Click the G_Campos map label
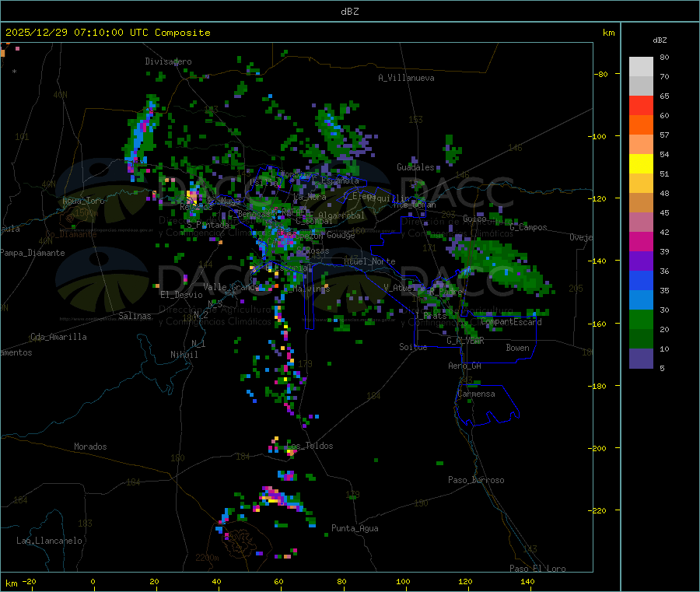 pyautogui.click(x=529, y=227)
